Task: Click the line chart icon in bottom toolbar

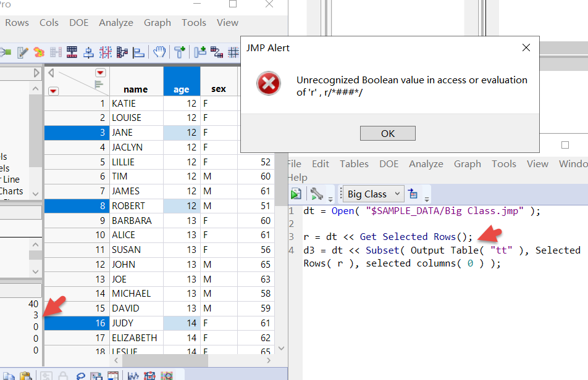Action: tap(133, 376)
